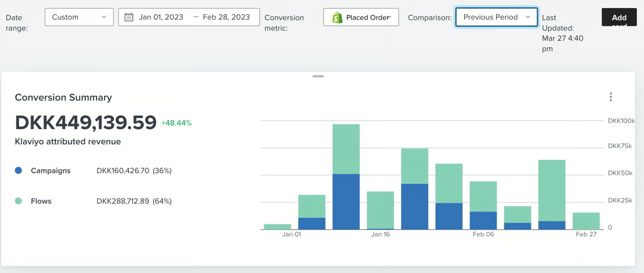Select the green bar above Jan 16
Viewport: 644px width, 273px height.
click(x=380, y=210)
